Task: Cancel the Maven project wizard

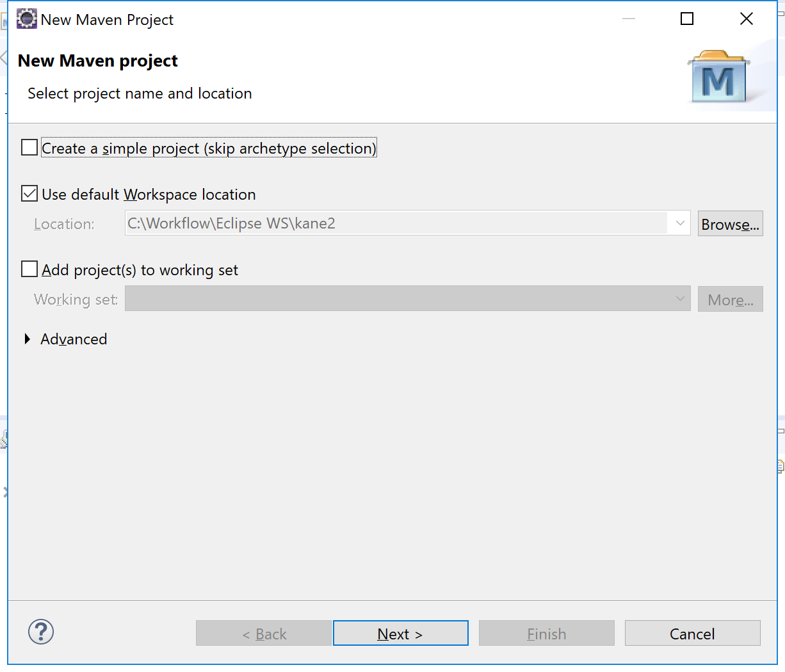Action: (692, 634)
